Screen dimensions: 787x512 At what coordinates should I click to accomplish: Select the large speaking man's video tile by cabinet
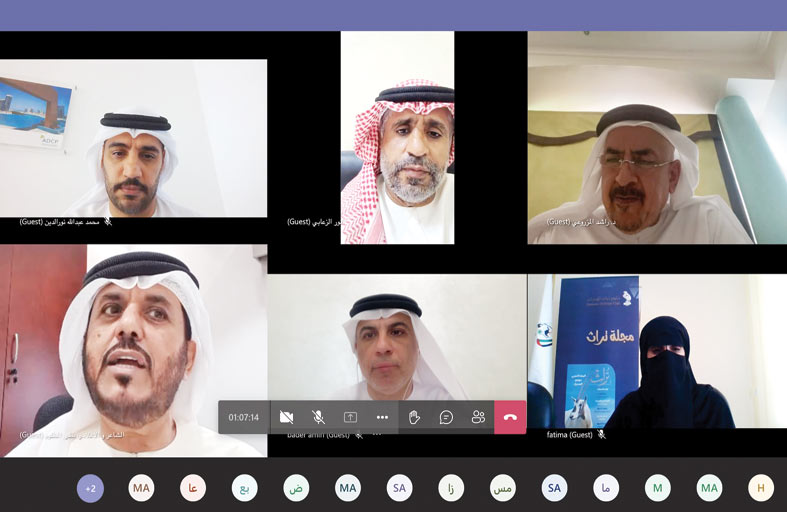click(x=134, y=351)
